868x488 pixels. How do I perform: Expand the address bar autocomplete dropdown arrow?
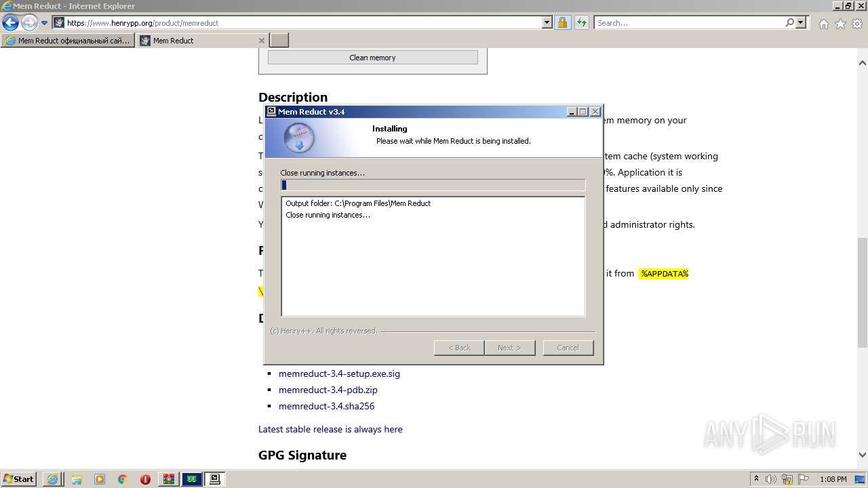[x=547, y=23]
